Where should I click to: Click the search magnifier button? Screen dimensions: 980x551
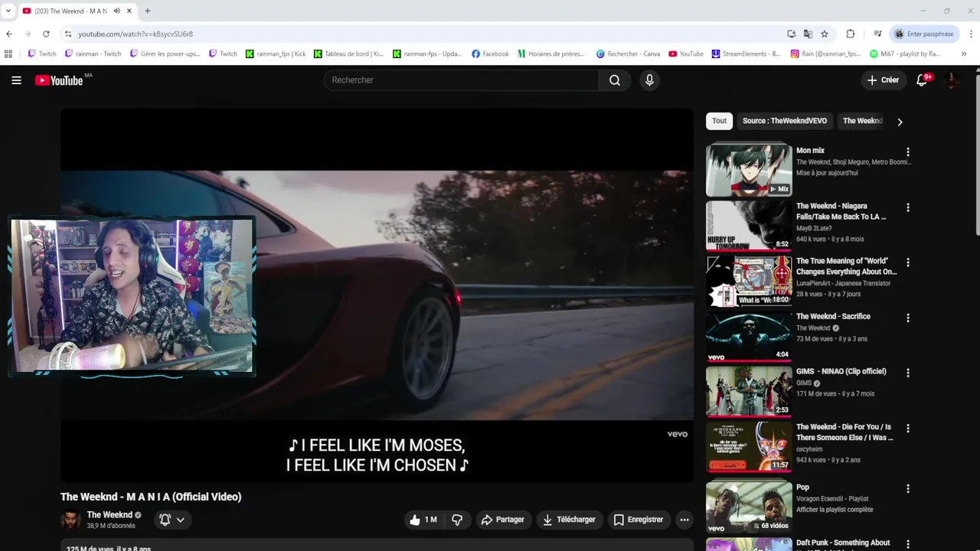[x=615, y=80]
